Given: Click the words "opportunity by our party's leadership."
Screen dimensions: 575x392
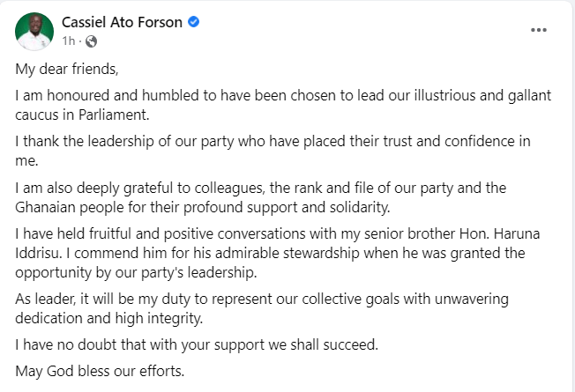Looking at the screenshot, I should pyautogui.click(x=136, y=273).
